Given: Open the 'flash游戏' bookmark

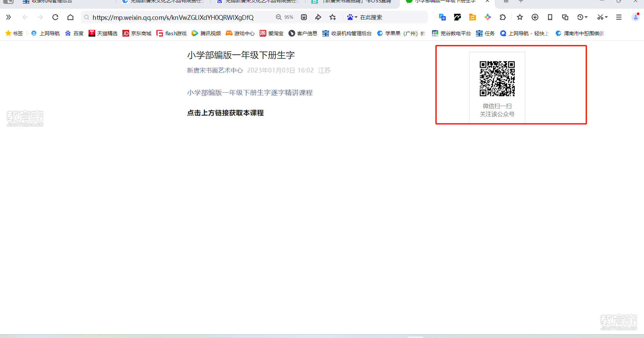Looking at the screenshot, I should [171, 33].
